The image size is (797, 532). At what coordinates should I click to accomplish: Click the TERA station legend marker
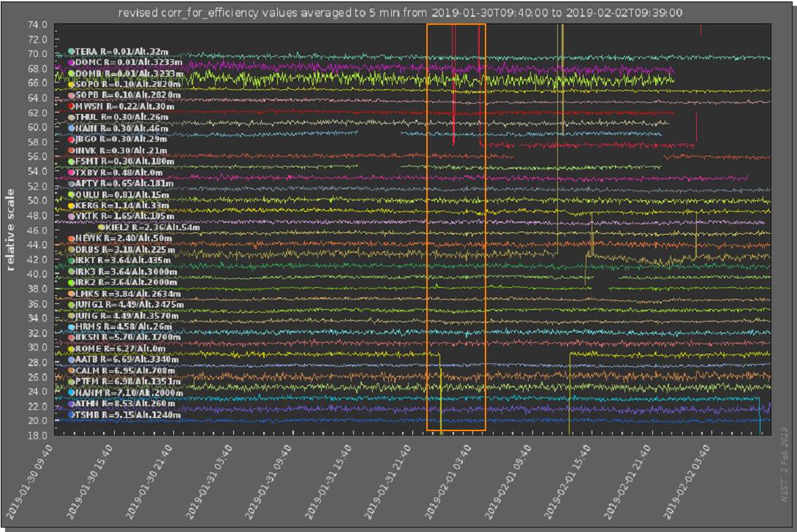[x=72, y=51]
